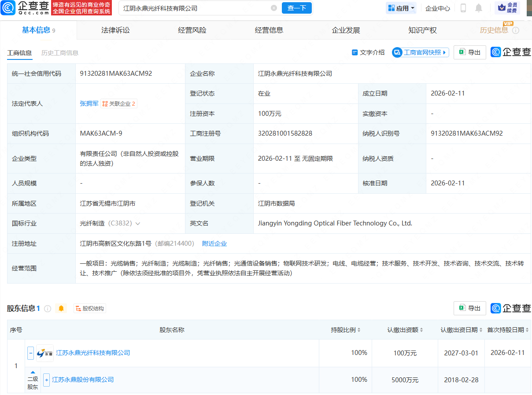Image resolution: width=532 pixels, height=395 pixels.
Task: Click the 工商官网快照 snapshot button with its arrow icon
Action: coord(420,52)
